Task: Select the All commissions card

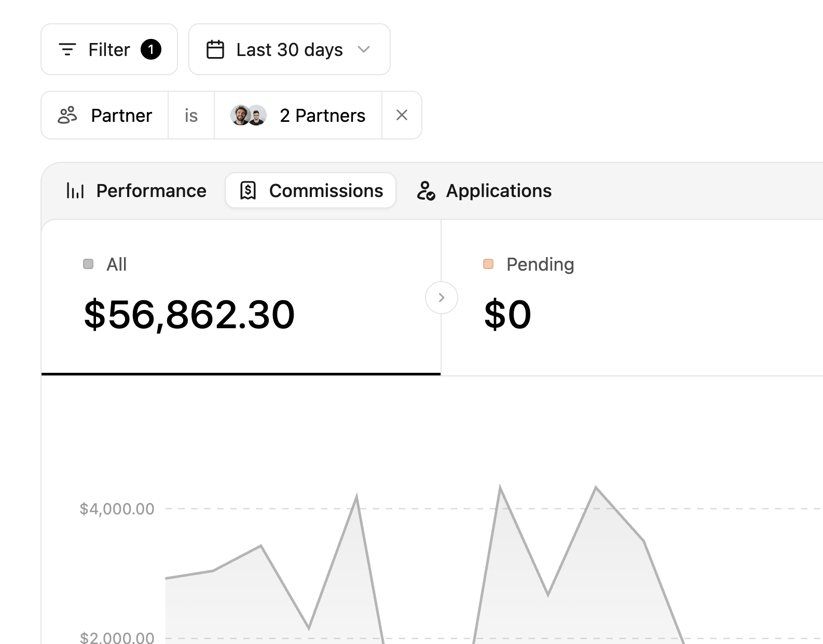Action: pyautogui.click(x=241, y=297)
